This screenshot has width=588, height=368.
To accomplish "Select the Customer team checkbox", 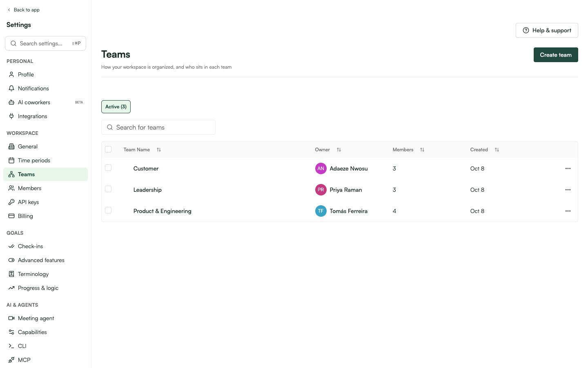I will (x=108, y=168).
